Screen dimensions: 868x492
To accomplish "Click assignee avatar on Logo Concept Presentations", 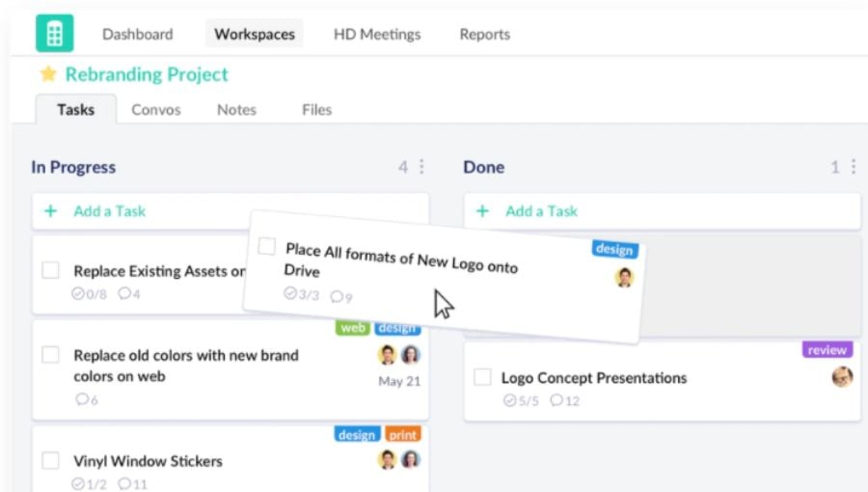I will click(842, 377).
